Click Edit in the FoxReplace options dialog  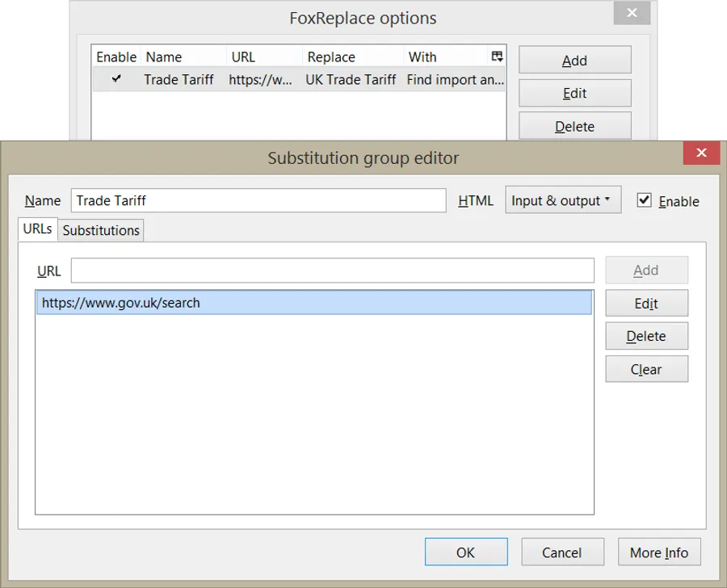tap(574, 93)
